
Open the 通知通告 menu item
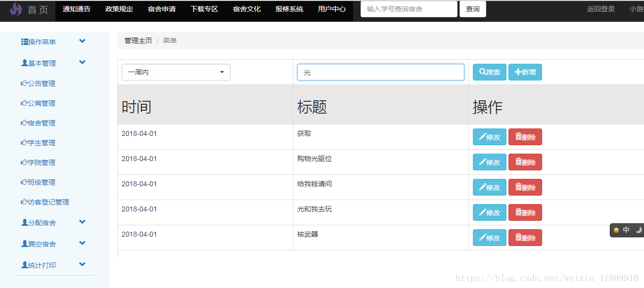(x=77, y=9)
